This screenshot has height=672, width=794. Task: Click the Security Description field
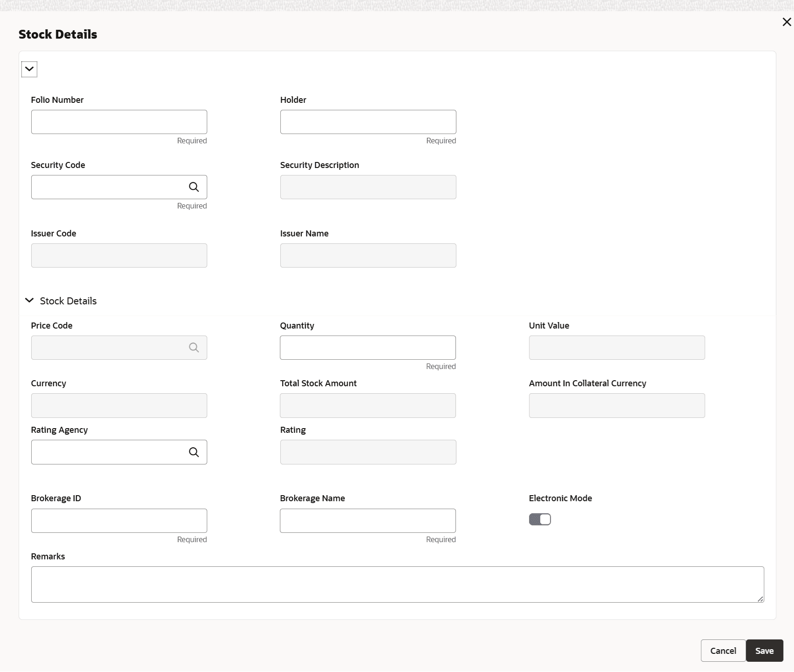pos(368,187)
